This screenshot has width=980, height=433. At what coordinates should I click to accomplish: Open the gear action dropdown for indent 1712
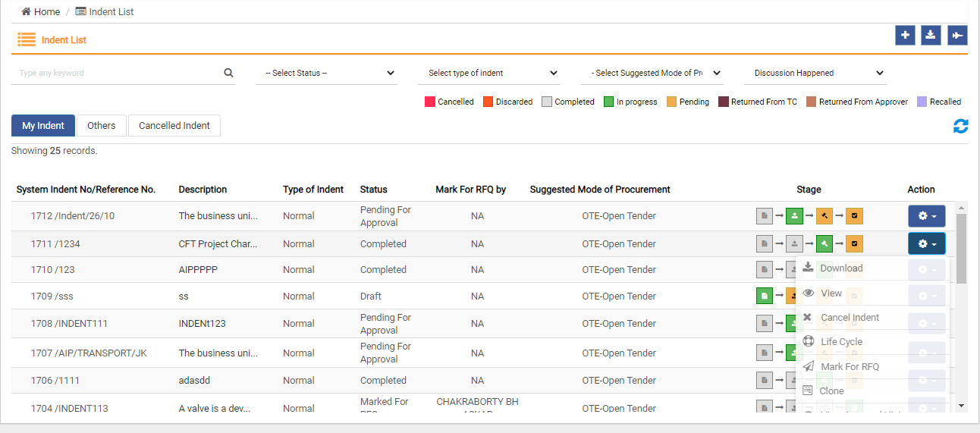(x=926, y=216)
